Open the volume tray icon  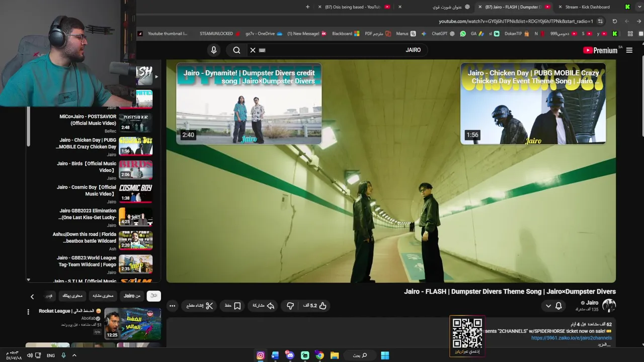pyautogui.click(x=30, y=355)
